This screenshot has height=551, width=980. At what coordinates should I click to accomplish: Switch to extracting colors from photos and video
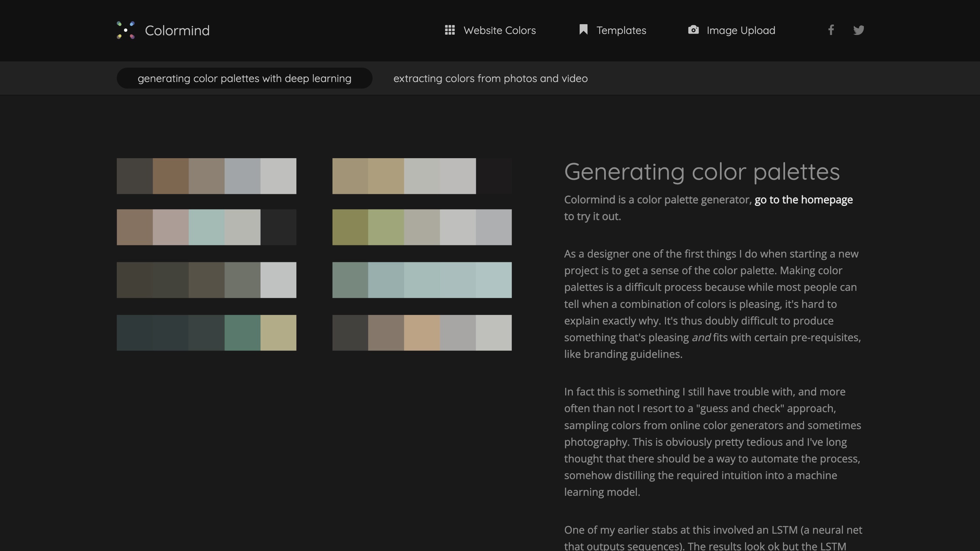[x=490, y=78]
